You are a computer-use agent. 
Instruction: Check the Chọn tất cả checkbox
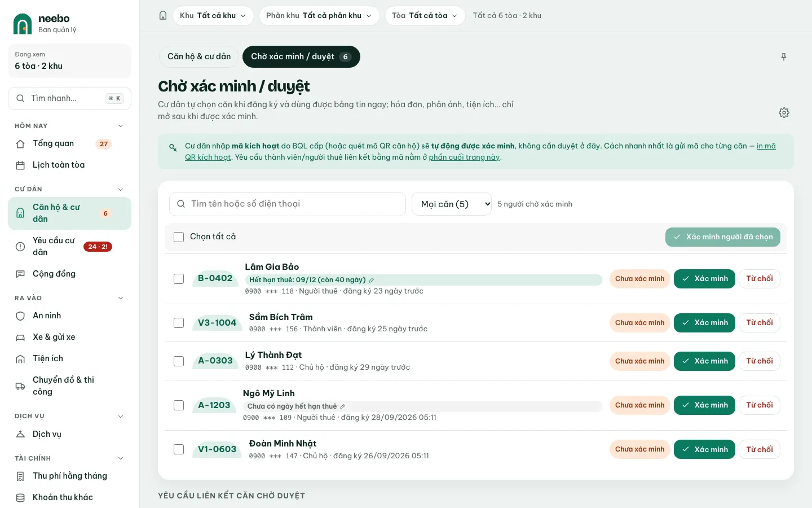(179, 237)
